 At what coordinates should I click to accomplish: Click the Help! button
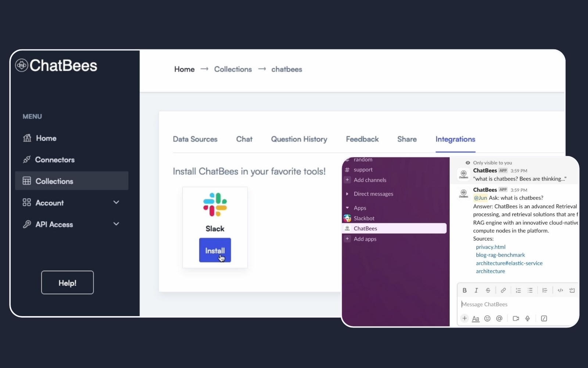point(67,283)
